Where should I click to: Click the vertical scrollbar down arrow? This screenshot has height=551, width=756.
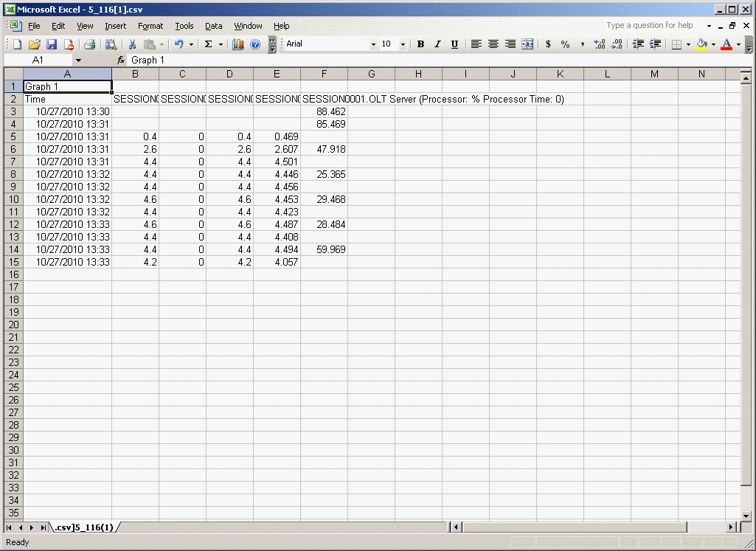(746, 516)
